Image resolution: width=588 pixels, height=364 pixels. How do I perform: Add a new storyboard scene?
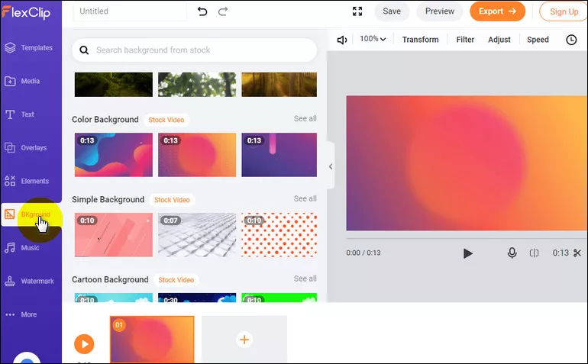tap(244, 340)
